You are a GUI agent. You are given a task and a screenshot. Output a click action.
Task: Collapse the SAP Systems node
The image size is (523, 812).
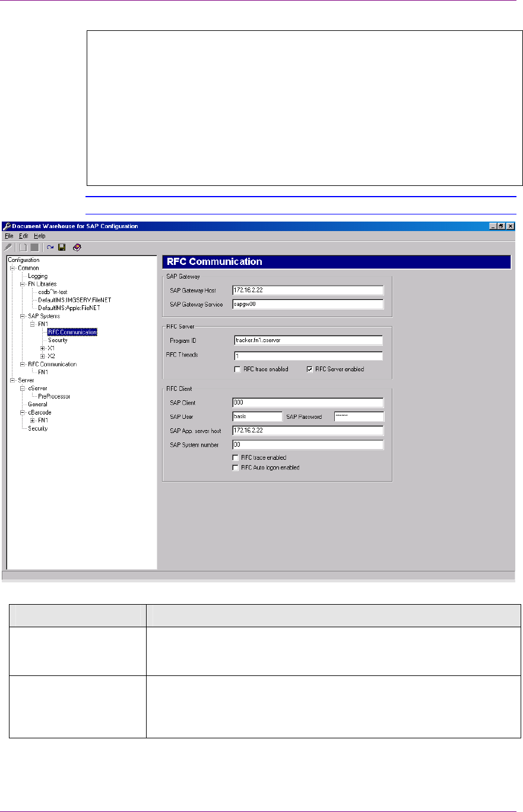[23, 316]
